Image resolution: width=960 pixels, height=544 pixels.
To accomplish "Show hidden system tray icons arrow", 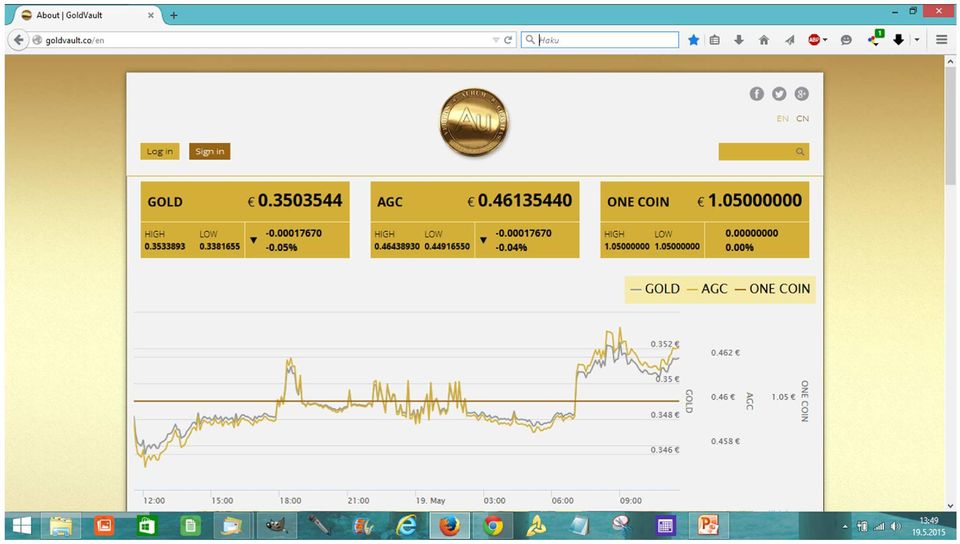I will (x=845, y=526).
